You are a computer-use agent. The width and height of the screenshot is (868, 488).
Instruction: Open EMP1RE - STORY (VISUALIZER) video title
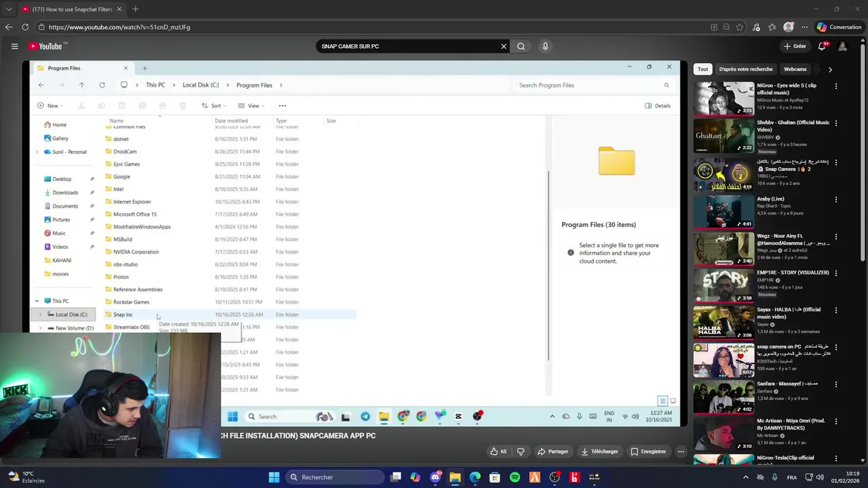[793, 272]
